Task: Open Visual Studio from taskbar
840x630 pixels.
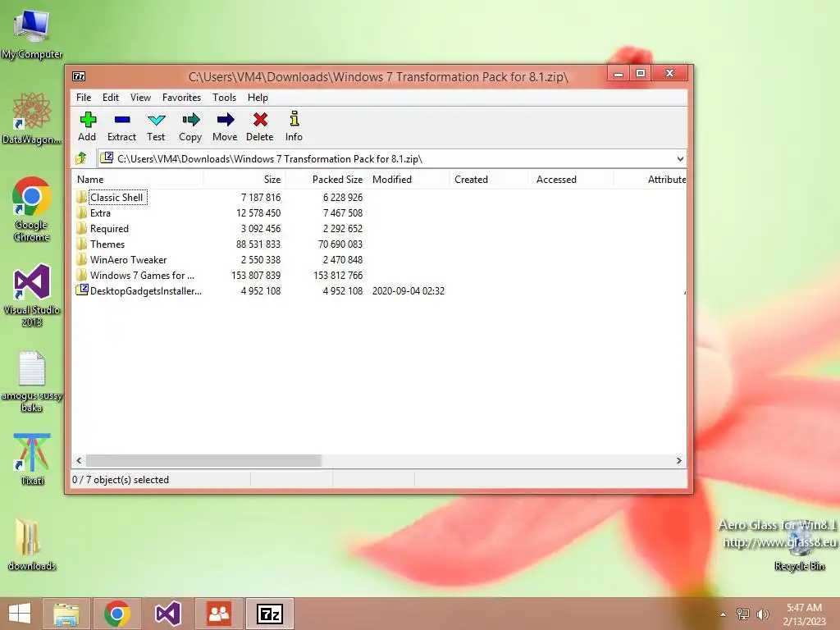Action: [167, 614]
